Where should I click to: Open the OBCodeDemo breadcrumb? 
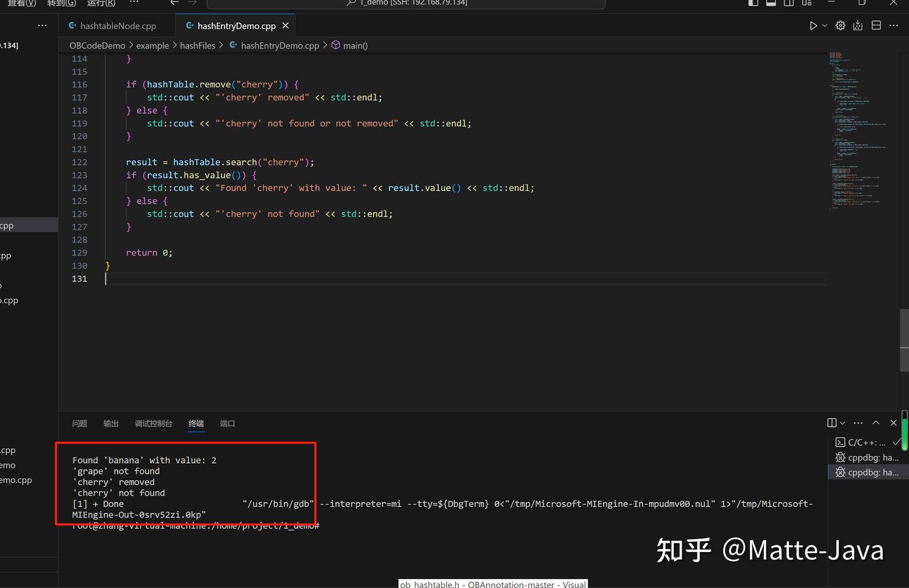pyautogui.click(x=97, y=45)
